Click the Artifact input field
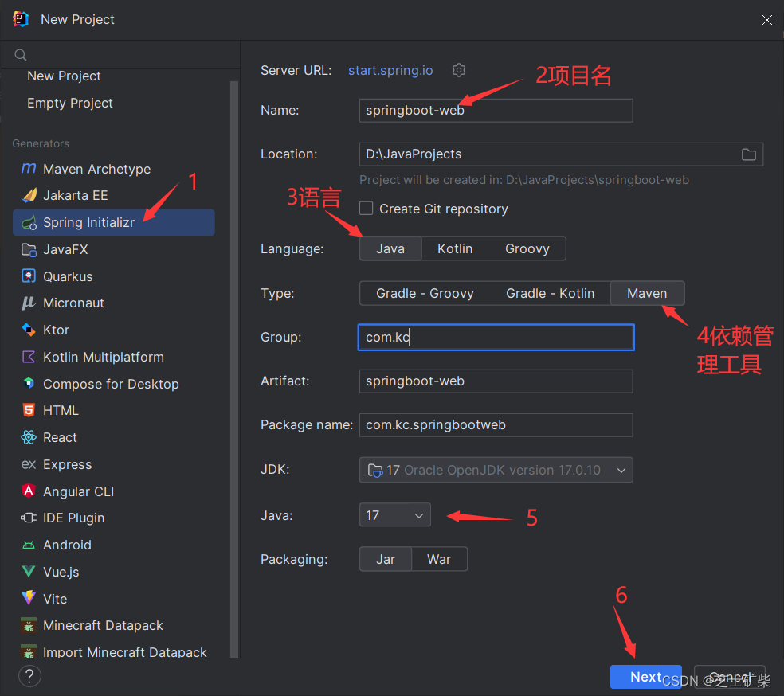784x696 pixels. [x=496, y=381]
